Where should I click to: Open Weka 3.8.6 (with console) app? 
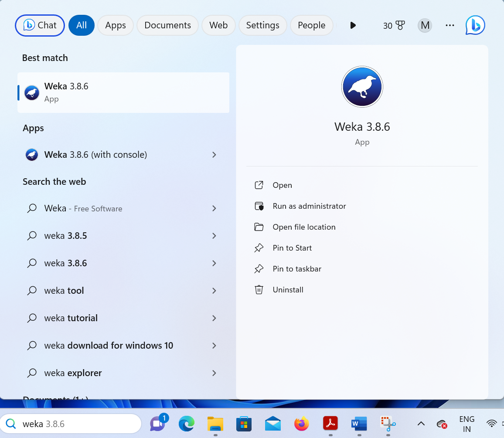click(95, 155)
